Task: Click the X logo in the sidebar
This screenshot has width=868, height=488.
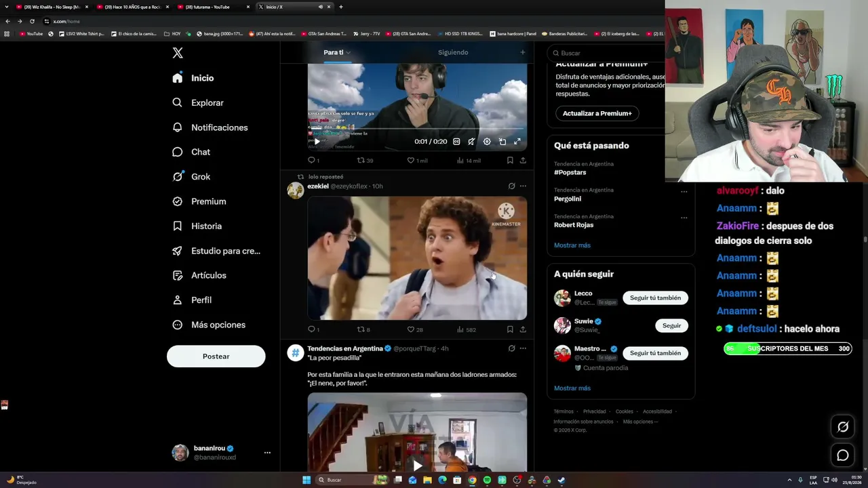Action: tap(178, 53)
